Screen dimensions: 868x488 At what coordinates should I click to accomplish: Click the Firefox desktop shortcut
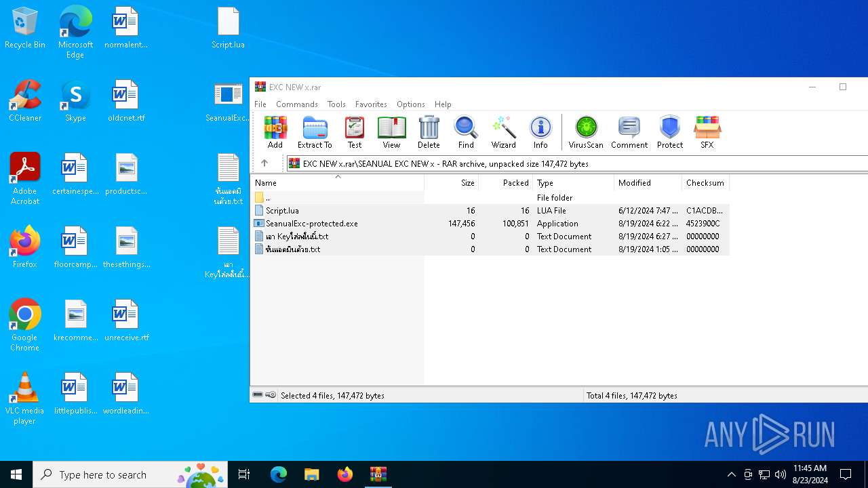[25, 247]
